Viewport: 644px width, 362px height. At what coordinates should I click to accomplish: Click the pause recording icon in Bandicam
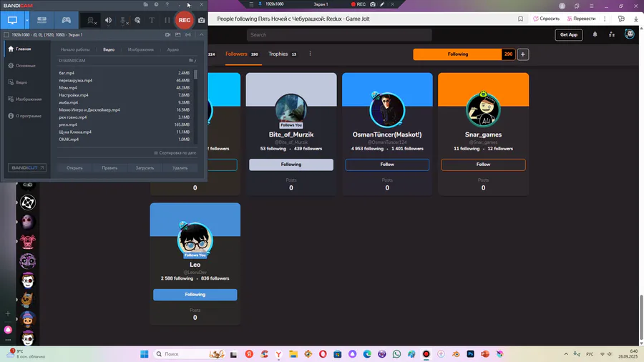(167, 20)
